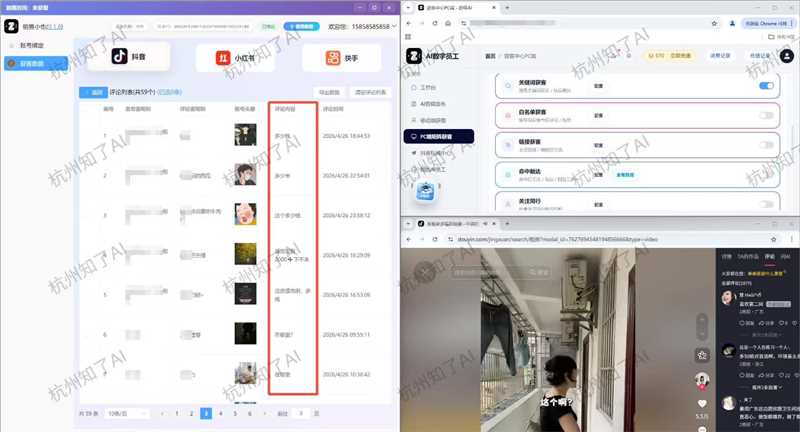The width and height of the screenshot is (800, 432).
Task: Click the blue 返回 button above comment list
Action: (93, 92)
